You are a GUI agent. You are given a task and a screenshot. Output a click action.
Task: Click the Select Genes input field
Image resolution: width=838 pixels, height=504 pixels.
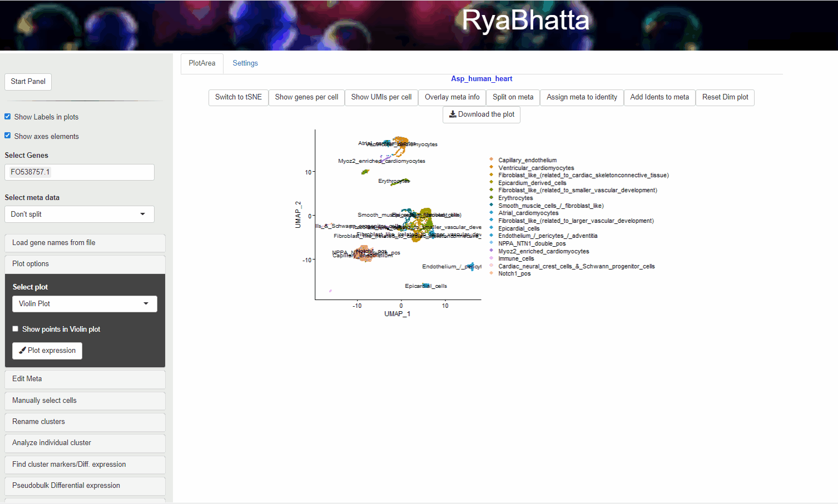79,172
